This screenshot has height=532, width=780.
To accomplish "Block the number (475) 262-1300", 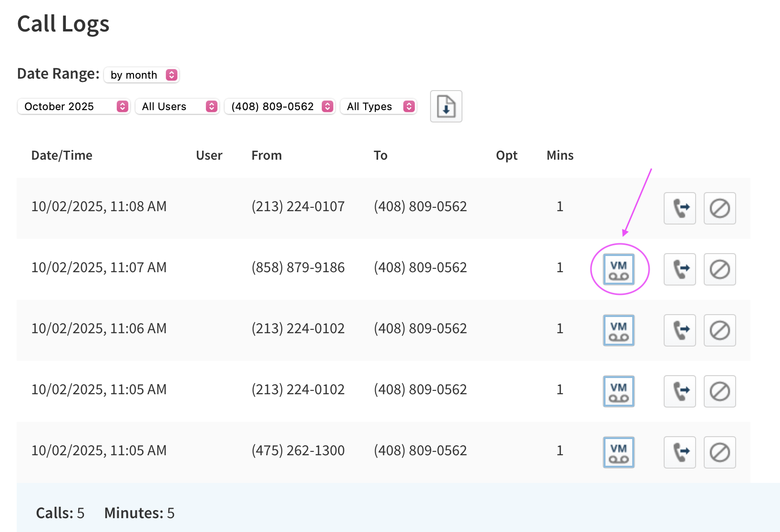I will coord(719,452).
